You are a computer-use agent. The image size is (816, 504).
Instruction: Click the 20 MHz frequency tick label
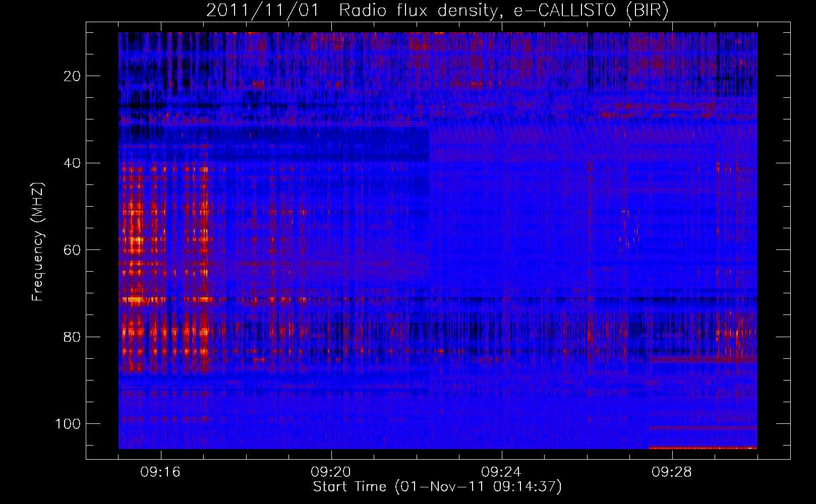[72, 76]
